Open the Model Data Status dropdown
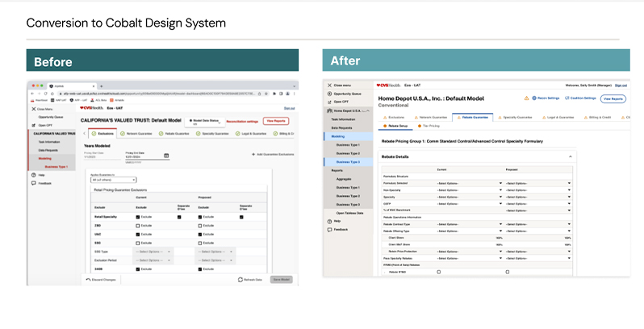The height and width of the screenshot is (329, 644). 204,122
